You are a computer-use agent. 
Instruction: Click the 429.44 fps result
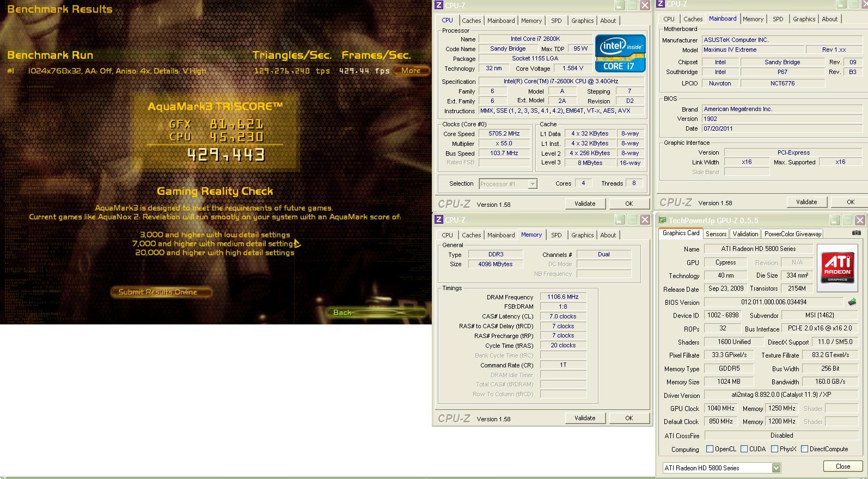(364, 71)
